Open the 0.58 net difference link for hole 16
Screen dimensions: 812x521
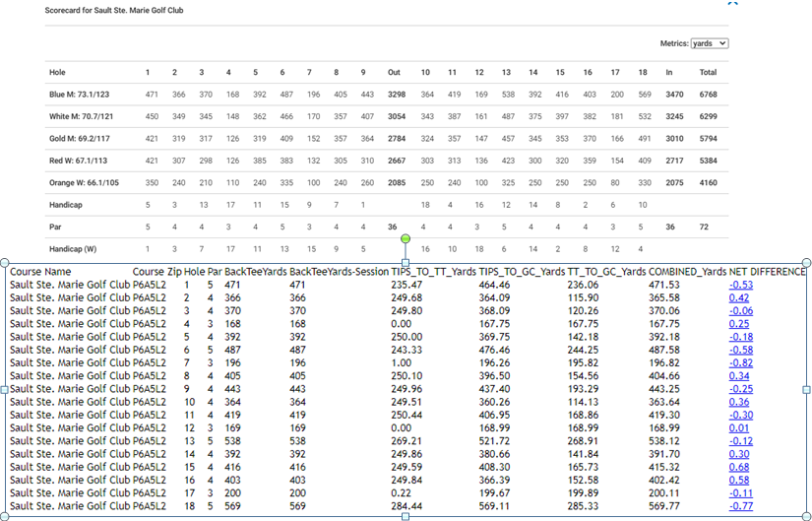point(738,480)
